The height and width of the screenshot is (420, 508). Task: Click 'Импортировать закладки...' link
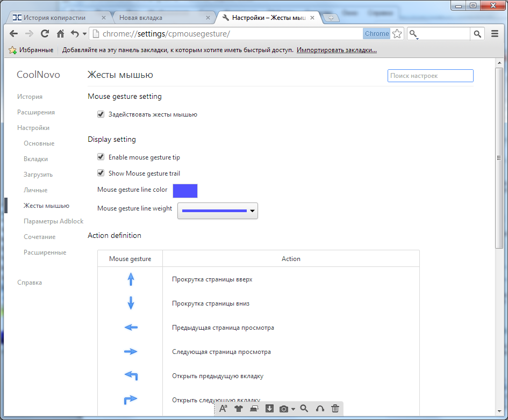(337, 50)
